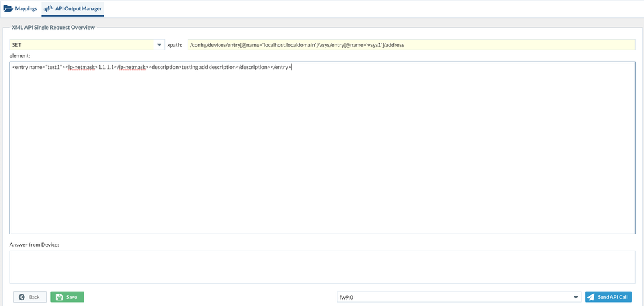This screenshot has height=306, width=644.
Task: Click the API Output Manager waveform icon
Action: coord(48,8)
